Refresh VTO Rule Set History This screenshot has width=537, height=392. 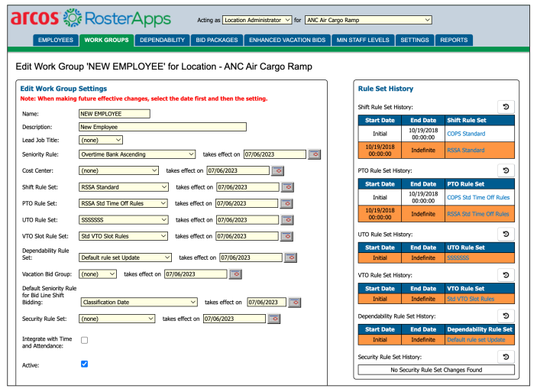tap(506, 275)
